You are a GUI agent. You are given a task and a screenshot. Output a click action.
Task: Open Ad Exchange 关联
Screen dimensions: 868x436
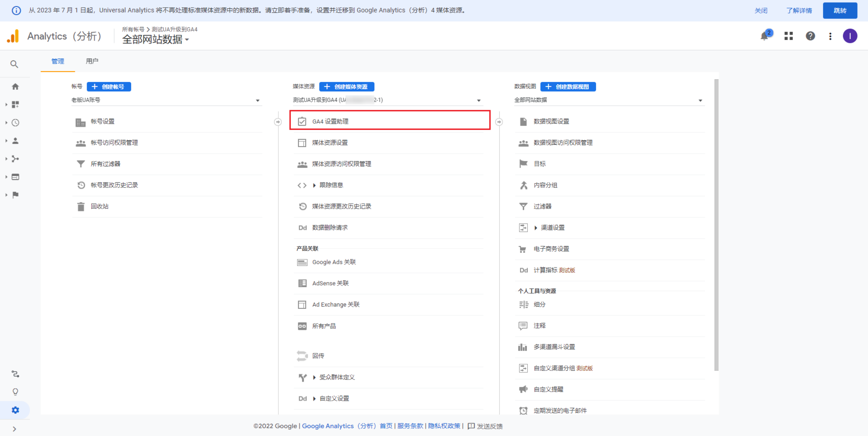[388, 305]
